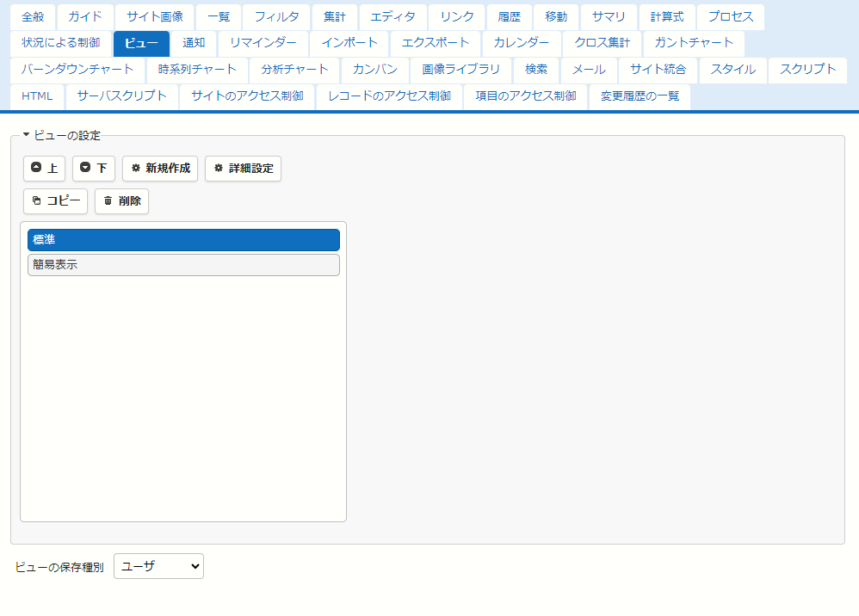Move view down with 下 button
This screenshot has height=616, width=859.
(94, 168)
